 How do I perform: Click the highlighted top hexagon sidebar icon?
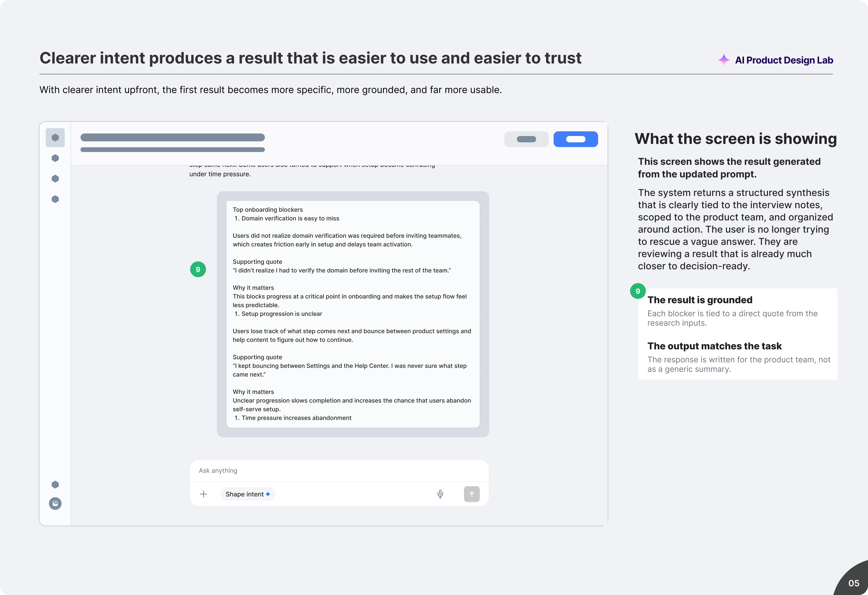point(55,138)
